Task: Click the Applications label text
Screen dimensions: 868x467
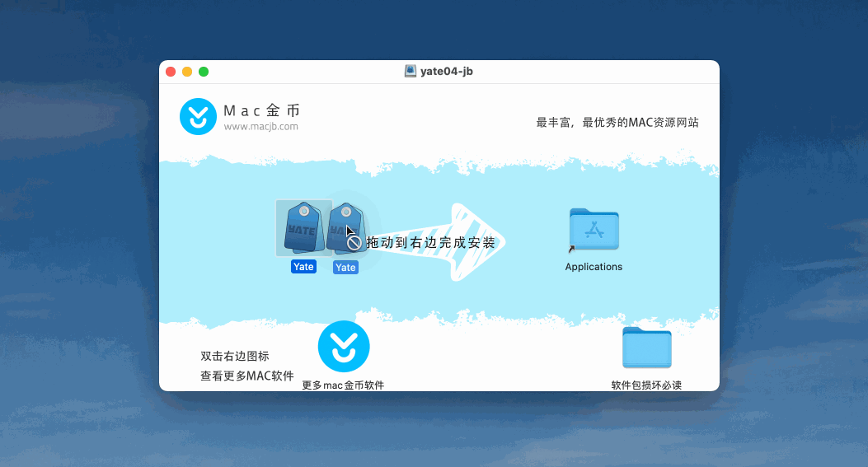Action: [x=594, y=267]
